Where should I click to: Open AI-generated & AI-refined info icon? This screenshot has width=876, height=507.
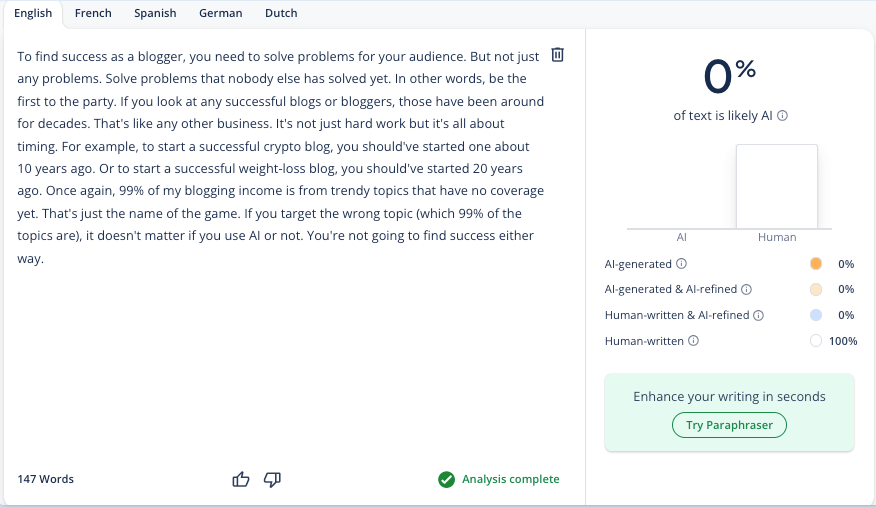click(746, 289)
